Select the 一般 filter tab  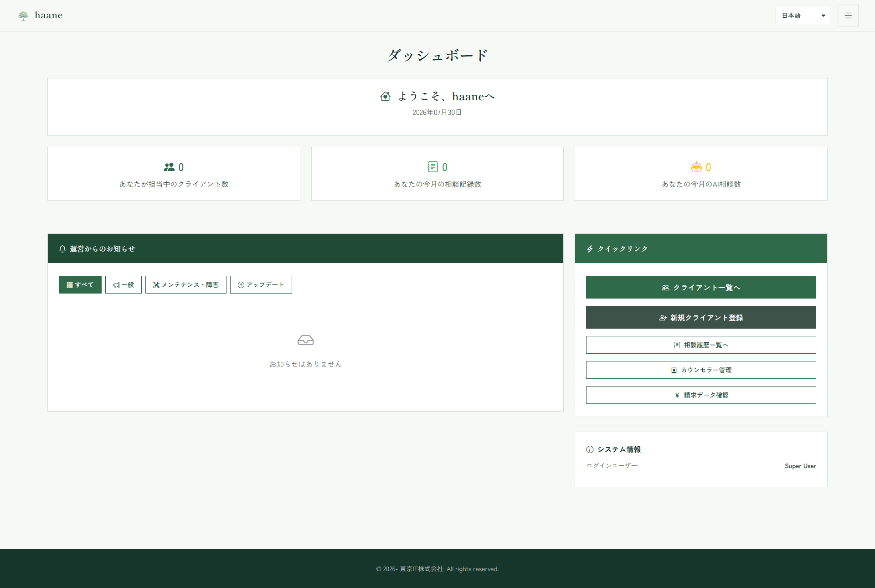(x=124, y=285)
